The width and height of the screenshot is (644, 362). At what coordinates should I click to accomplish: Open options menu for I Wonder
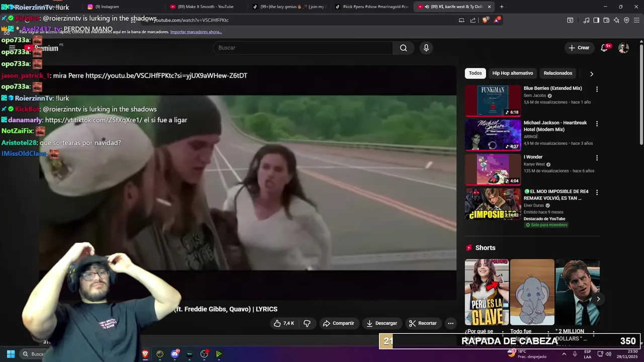(597, 158)
